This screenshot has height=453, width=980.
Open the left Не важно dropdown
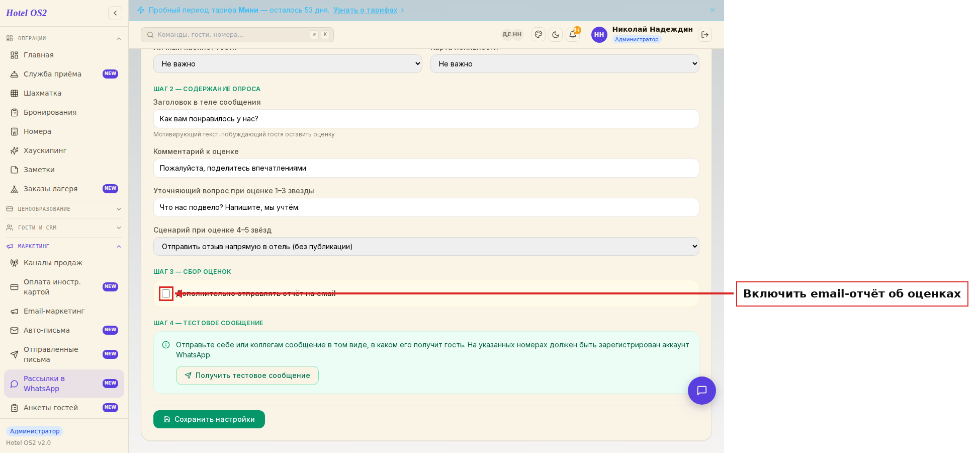click(x=288, y=64)
